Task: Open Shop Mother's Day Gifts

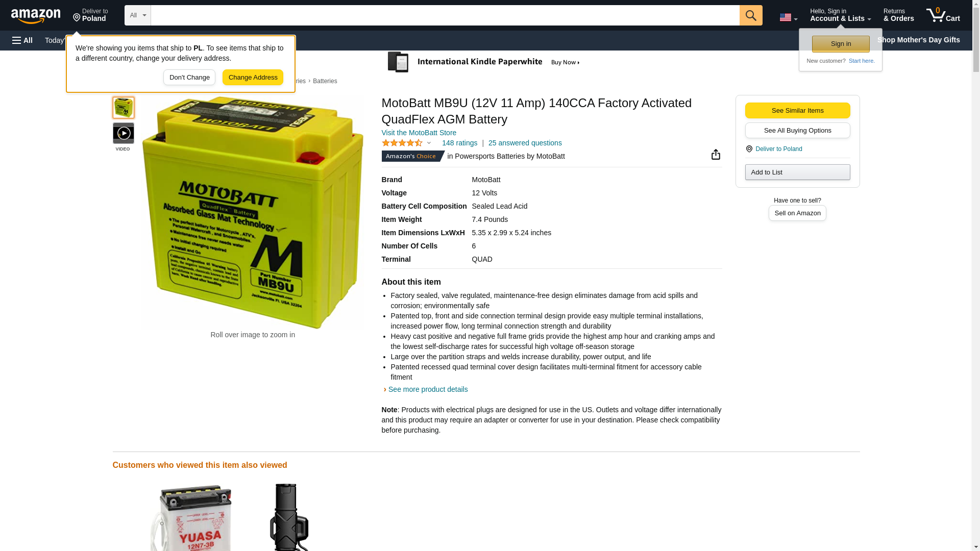Action: (918, 40)
